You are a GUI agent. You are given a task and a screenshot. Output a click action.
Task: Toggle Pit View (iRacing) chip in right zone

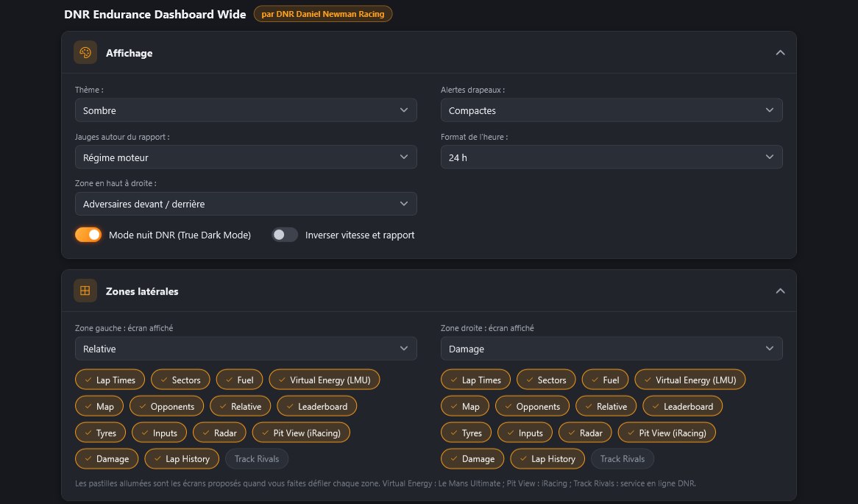coord(667,433)
